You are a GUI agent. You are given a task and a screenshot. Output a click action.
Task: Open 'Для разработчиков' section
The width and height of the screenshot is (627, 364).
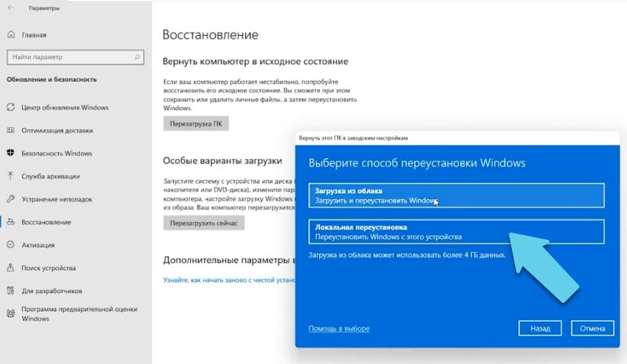tap(51, 291)
